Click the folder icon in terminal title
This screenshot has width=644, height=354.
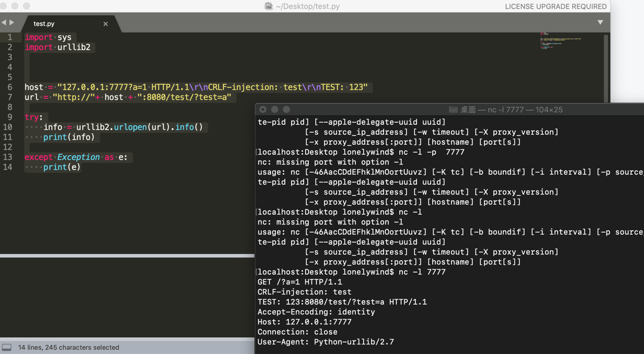tap(453, 110)
